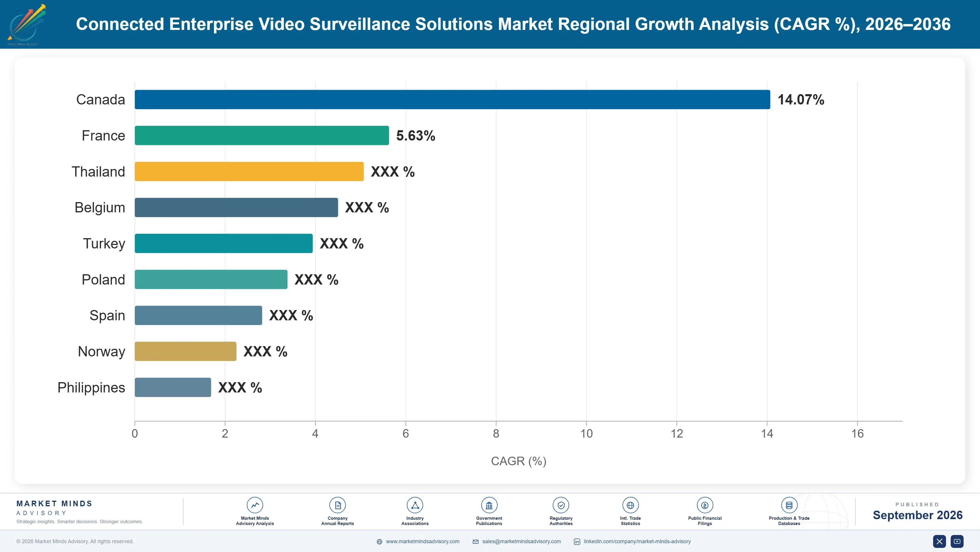Viewport: 980px width, 552px height.
Task: Click sales@marketmindsadvisory.com email link
Action: pos(522,541)
